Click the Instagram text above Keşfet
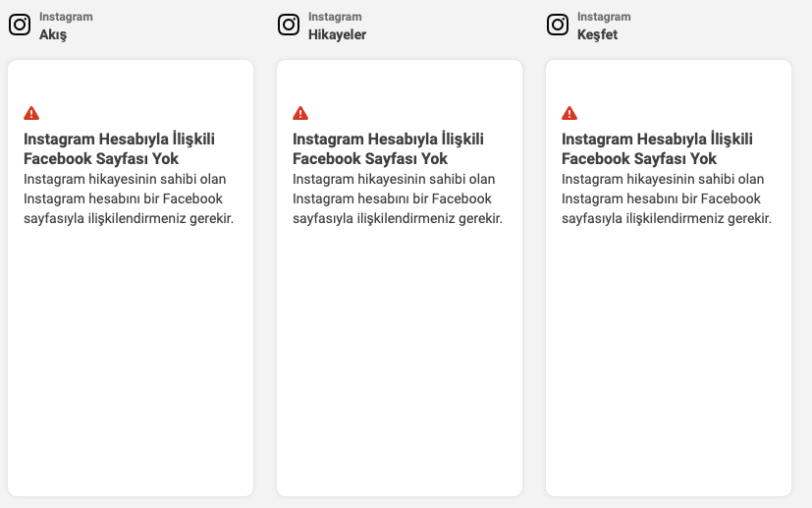The width and height of the screenshot is (812, 508). (x=604, y=17)
